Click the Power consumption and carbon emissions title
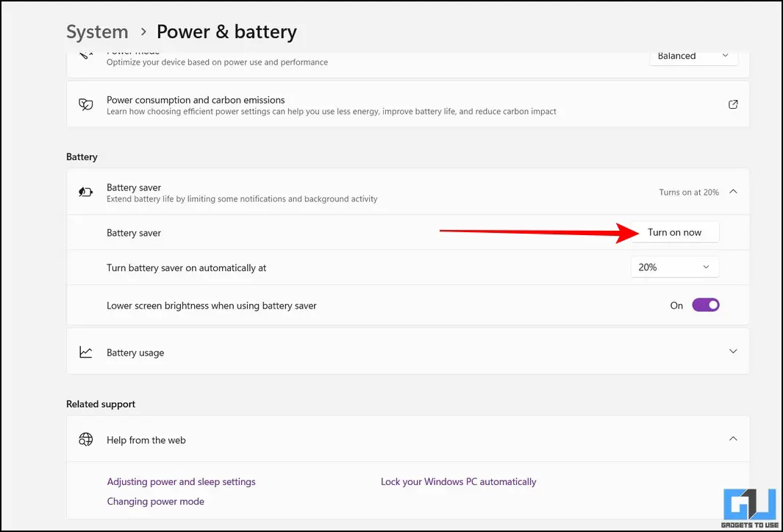Viewport: 783px width, 532px height. (196, 100)
